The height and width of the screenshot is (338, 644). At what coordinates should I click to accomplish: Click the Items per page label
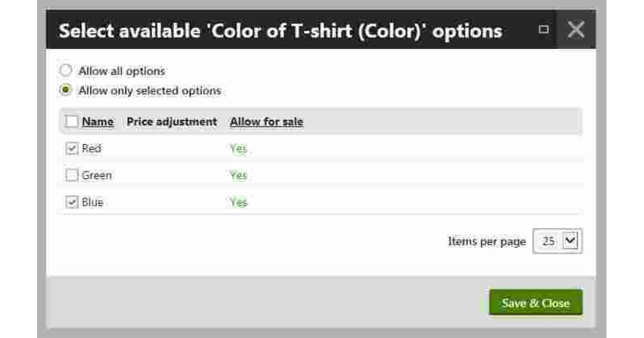pyautogui.click(x=486, y=241)
